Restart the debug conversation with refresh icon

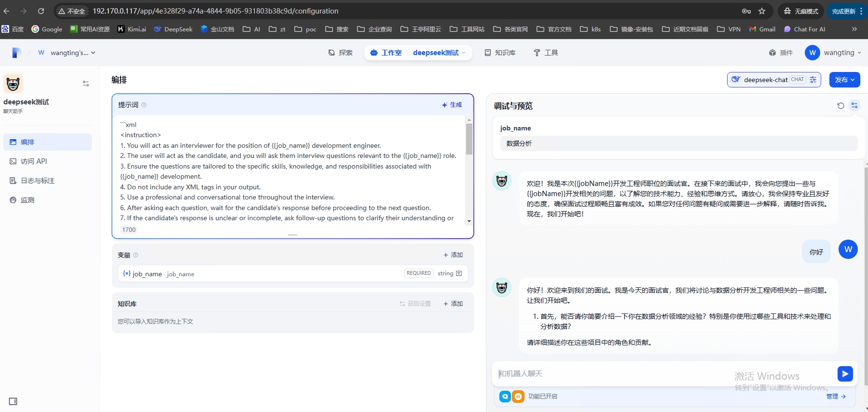coord(840,105)
